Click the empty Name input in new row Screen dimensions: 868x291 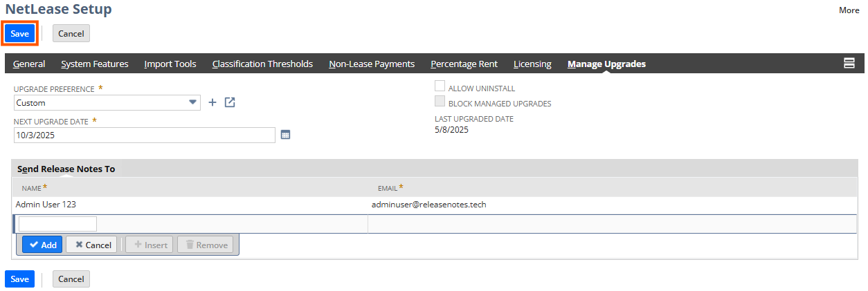tap(57, 224)
